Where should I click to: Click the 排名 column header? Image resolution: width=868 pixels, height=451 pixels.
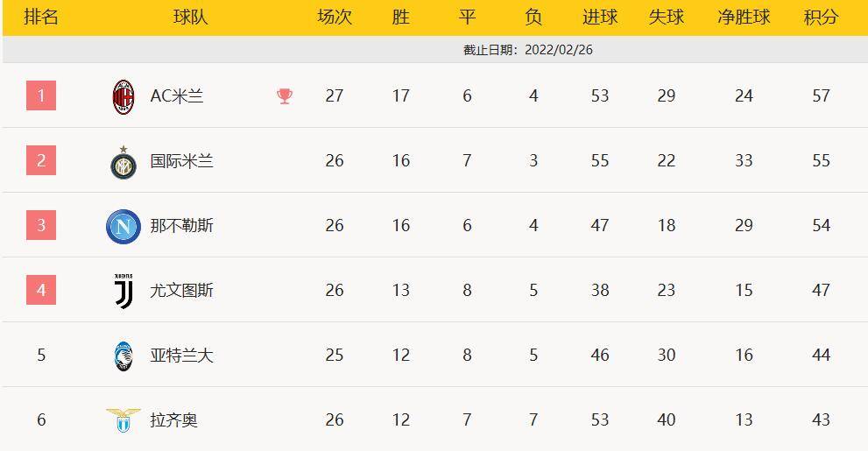(x=41, y=18)
